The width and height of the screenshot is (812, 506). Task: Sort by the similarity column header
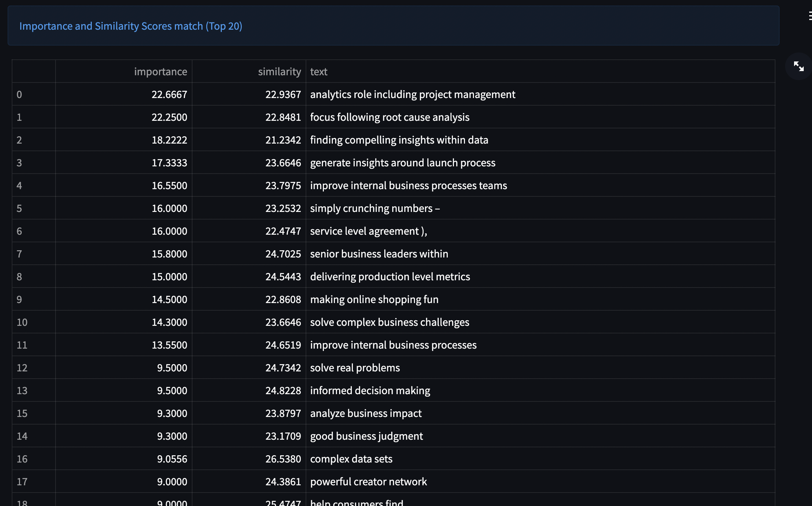(x=279, y=71)
